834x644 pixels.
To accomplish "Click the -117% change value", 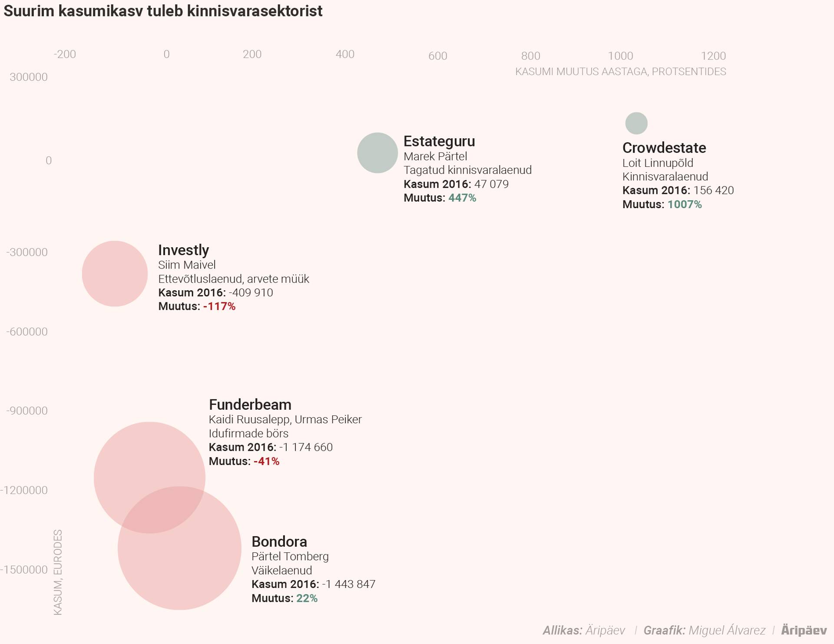I will [219, 306].
